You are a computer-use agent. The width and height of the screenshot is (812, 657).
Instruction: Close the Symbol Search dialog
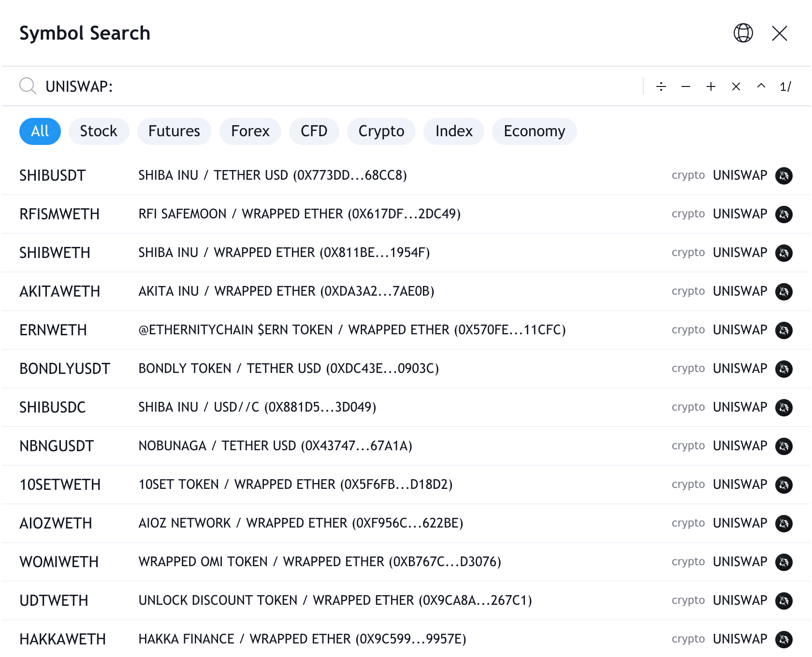point(780,33)
